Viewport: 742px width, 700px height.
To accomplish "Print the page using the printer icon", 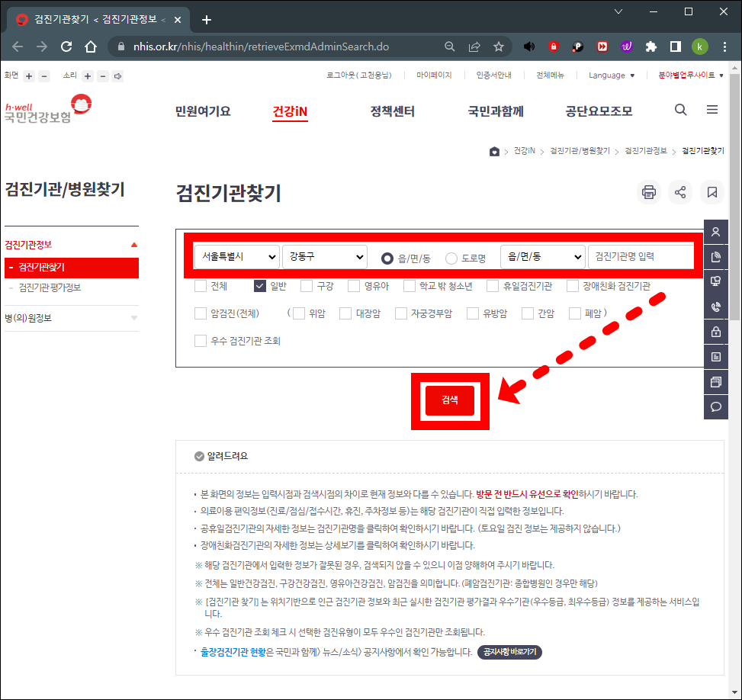I will [648, 192].
